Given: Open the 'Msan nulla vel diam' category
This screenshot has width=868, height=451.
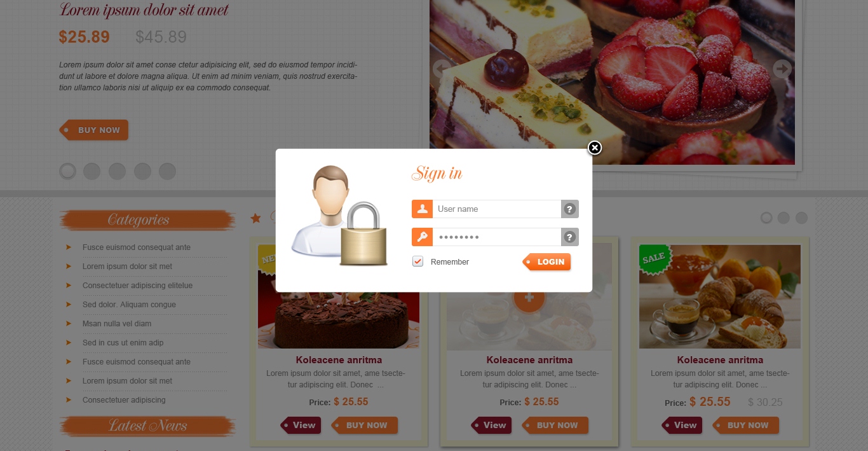Looking at the screenshot, I should [x=117, y=324].
